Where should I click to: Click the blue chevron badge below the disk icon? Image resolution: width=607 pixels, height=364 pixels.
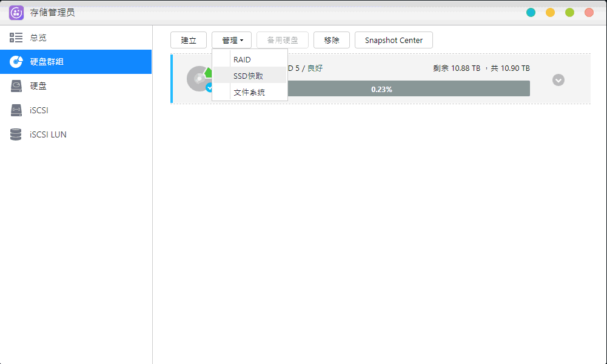[x=209, y=87]
